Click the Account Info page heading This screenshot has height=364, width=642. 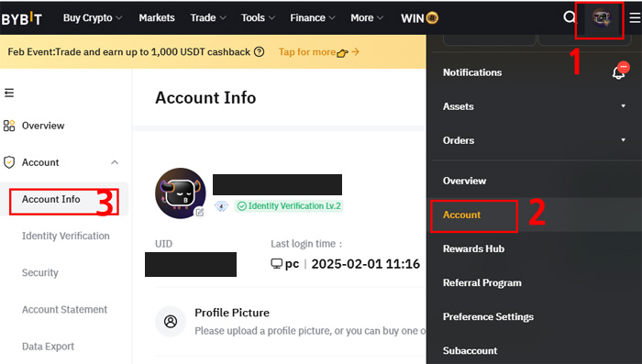point(205,98)
